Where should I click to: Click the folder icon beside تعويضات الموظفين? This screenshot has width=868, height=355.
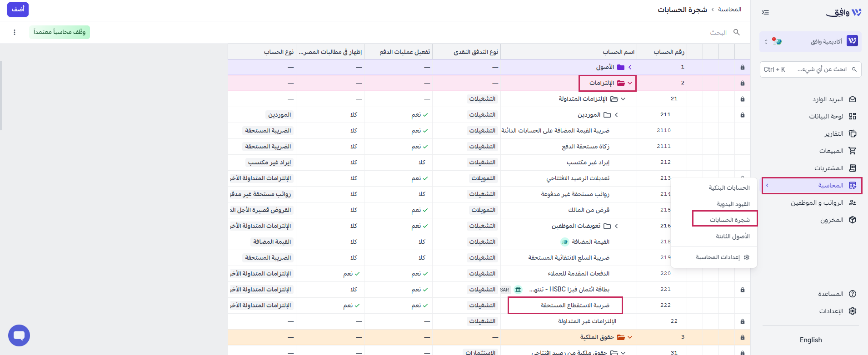[607, 226]
